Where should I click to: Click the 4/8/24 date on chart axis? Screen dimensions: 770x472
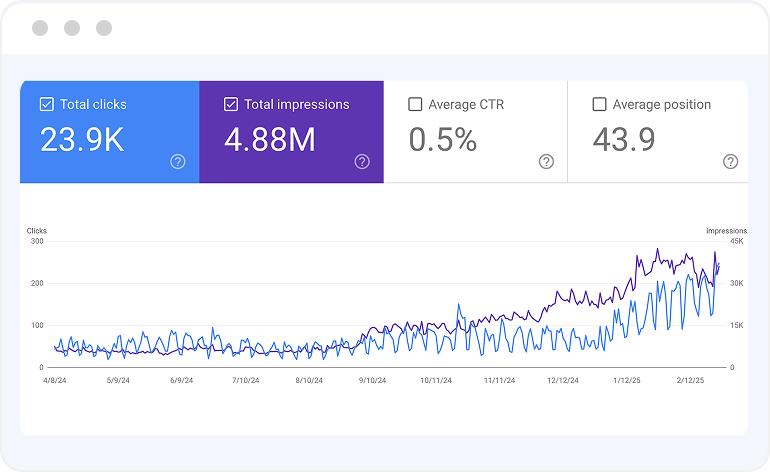54,380
